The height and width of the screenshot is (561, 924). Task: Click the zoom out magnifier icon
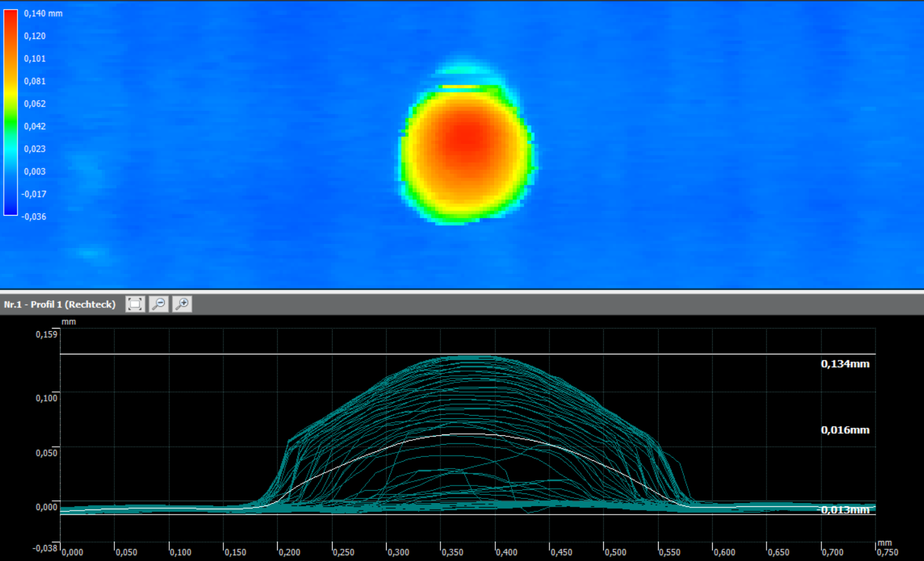(x=159, y=304)
